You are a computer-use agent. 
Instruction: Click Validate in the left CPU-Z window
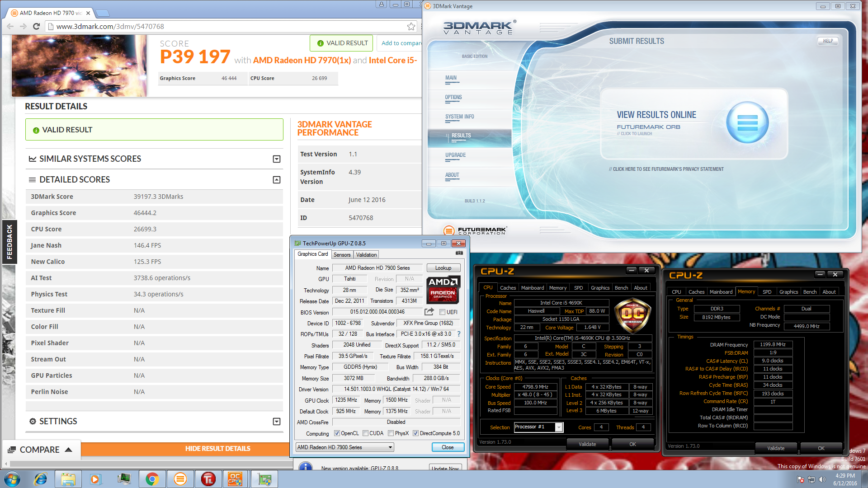tap(587, 444)
